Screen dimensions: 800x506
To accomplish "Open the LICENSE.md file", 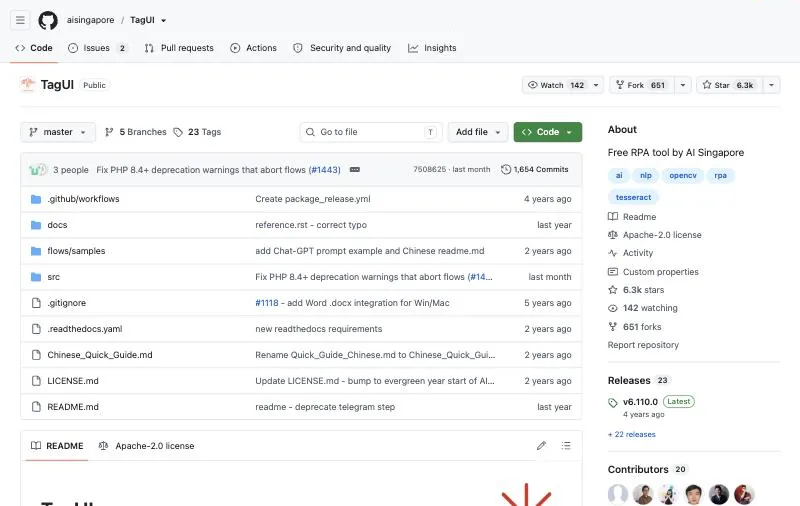I will pos(73,381).
